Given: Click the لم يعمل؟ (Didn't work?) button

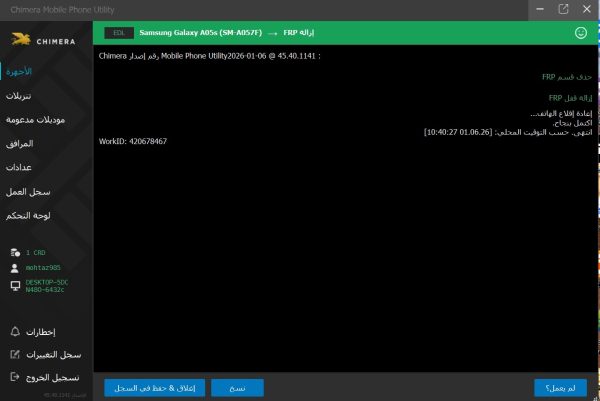Looking at the screenshot, I should [x=561, y=388].
